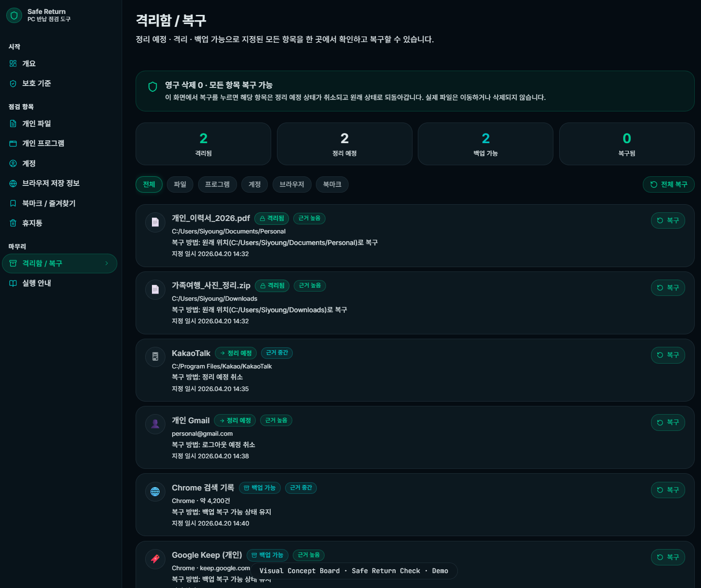Go to the 휴지통 trash section
Screen dimensions: 701x588
[x=32, y=223]
